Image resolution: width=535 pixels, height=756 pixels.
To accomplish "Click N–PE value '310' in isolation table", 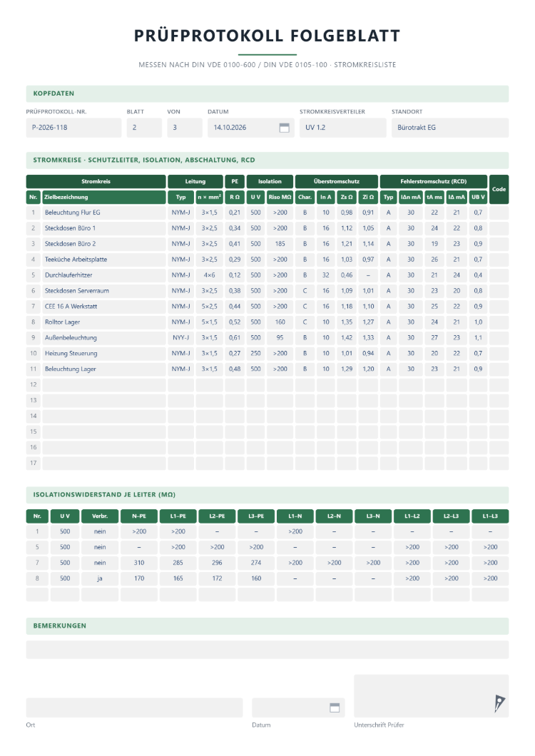I will tap(139, 563).
